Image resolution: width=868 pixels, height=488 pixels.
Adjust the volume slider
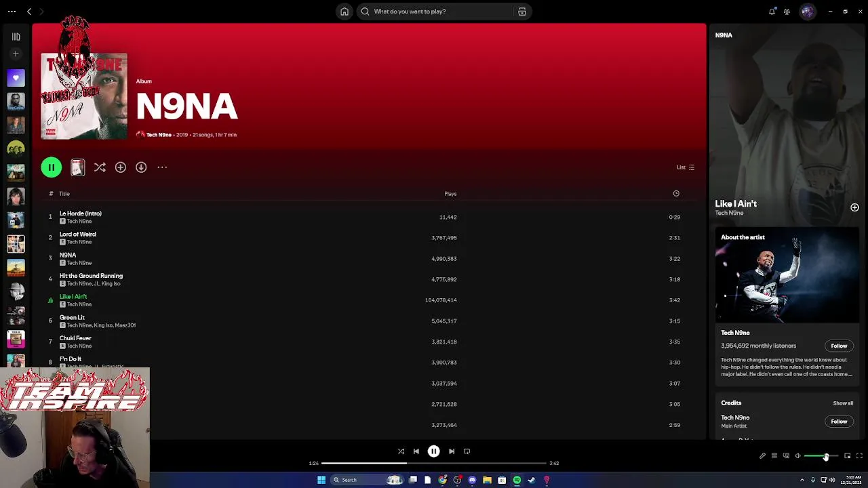pyautogui.click(x=821, y=456)
